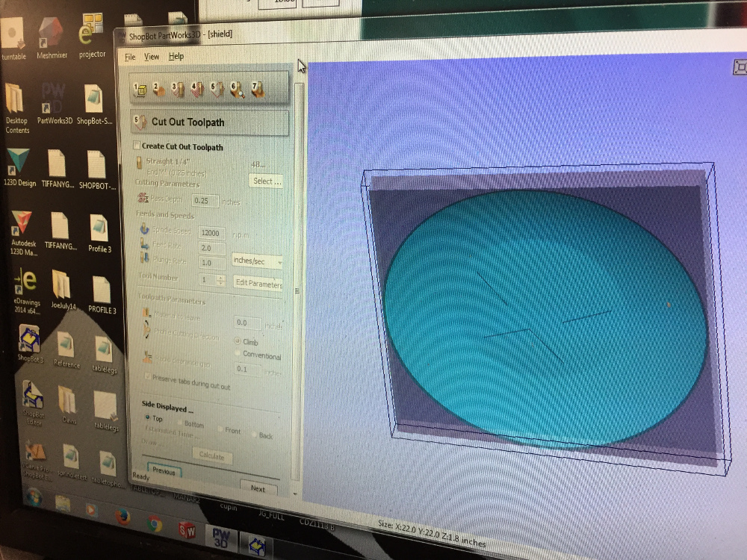Launch Google Chrome from the taskbar

click(x=154, y=524)
